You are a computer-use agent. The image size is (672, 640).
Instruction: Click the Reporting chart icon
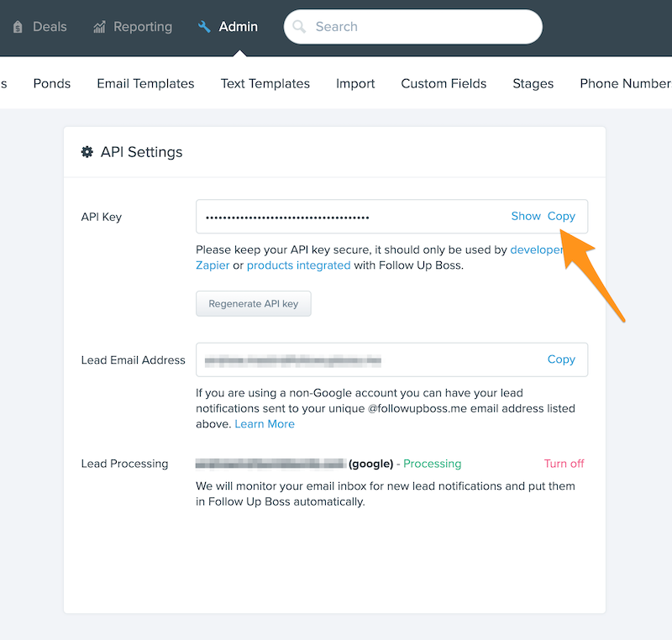[99, 27]
